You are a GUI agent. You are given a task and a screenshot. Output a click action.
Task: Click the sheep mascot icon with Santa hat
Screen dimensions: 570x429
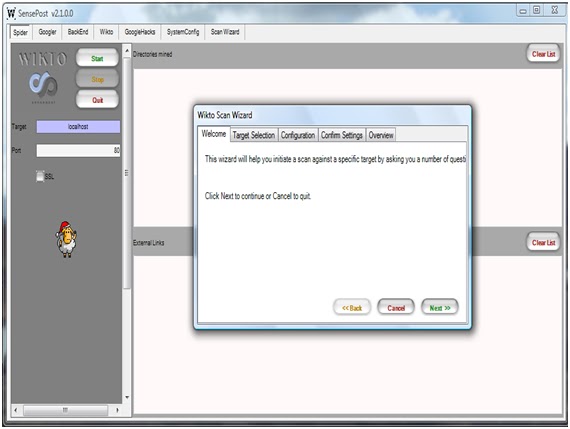click(66, 239)
